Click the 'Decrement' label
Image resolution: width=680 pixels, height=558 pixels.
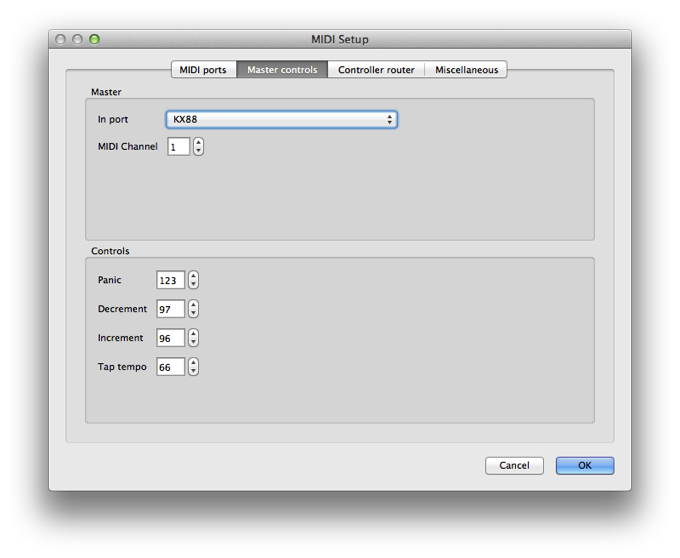(122, 309)
